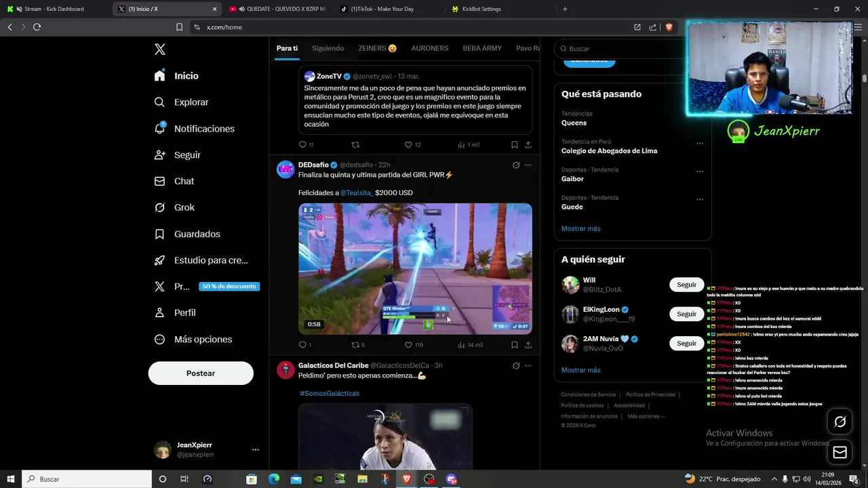This screenshot has width=868, height=488.
Task: Open options for the Guede trend
Action: (700, 200)
